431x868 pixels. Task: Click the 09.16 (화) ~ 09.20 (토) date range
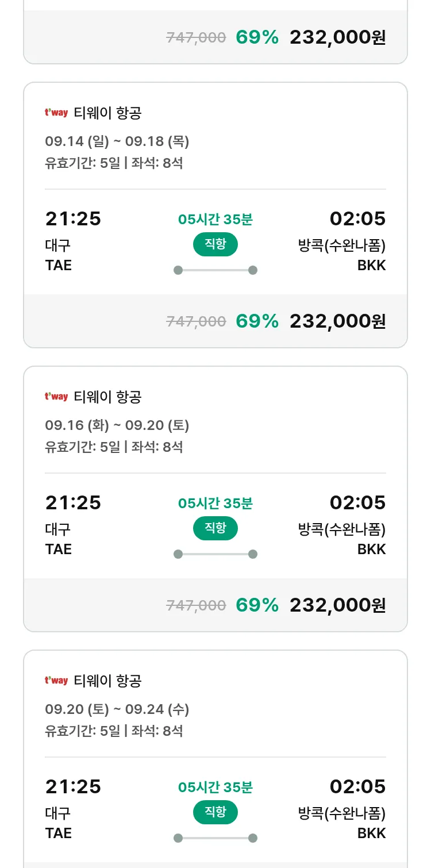tap(117, 425)
